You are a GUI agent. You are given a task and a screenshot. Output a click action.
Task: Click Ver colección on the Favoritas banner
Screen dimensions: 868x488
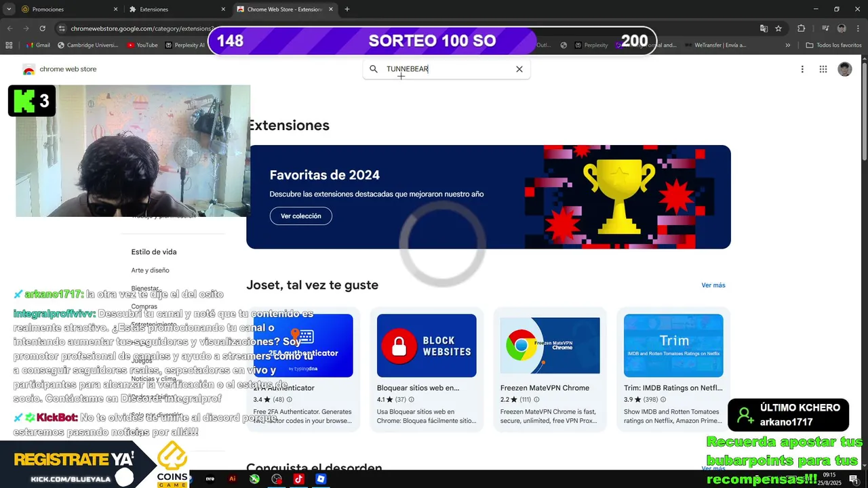pos(301,216)
